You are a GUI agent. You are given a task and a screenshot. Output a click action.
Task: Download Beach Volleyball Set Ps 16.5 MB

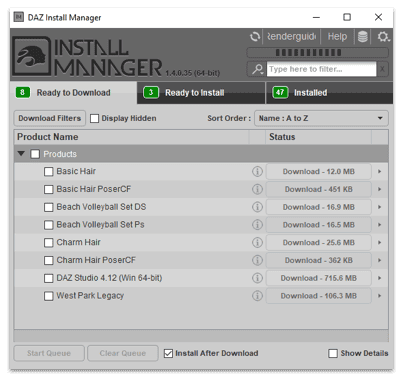point(319,225)
